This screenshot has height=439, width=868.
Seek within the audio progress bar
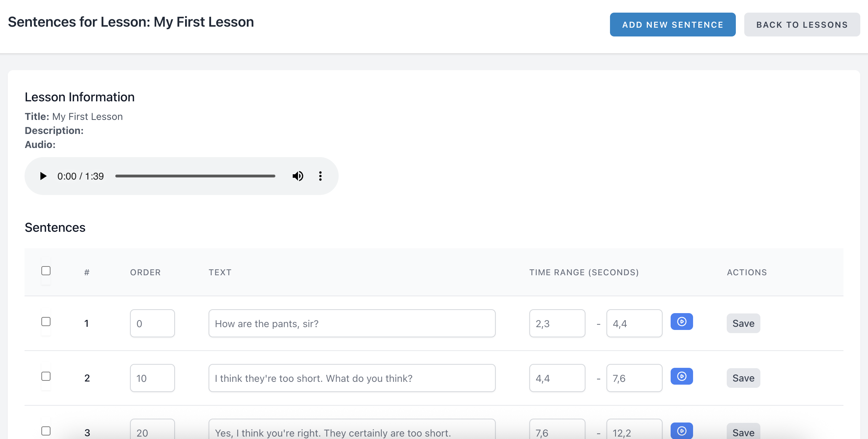click(x=195, y=176)
